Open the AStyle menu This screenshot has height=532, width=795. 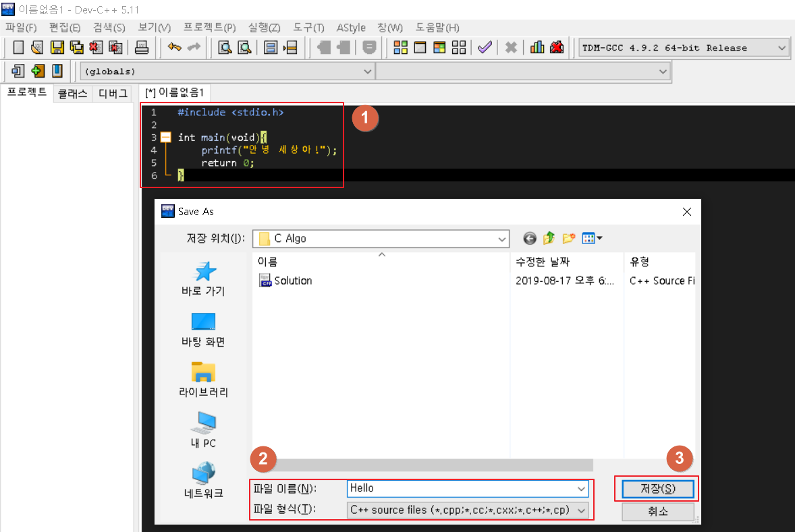click(351, 28)
